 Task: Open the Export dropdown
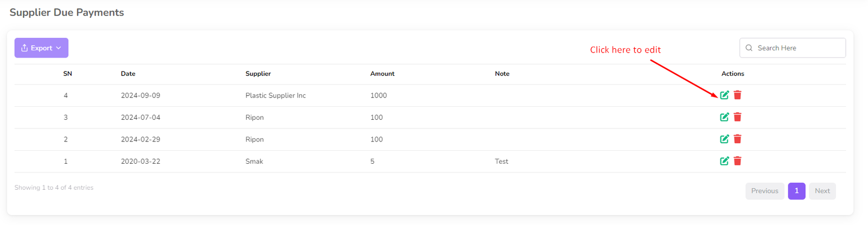41,48
